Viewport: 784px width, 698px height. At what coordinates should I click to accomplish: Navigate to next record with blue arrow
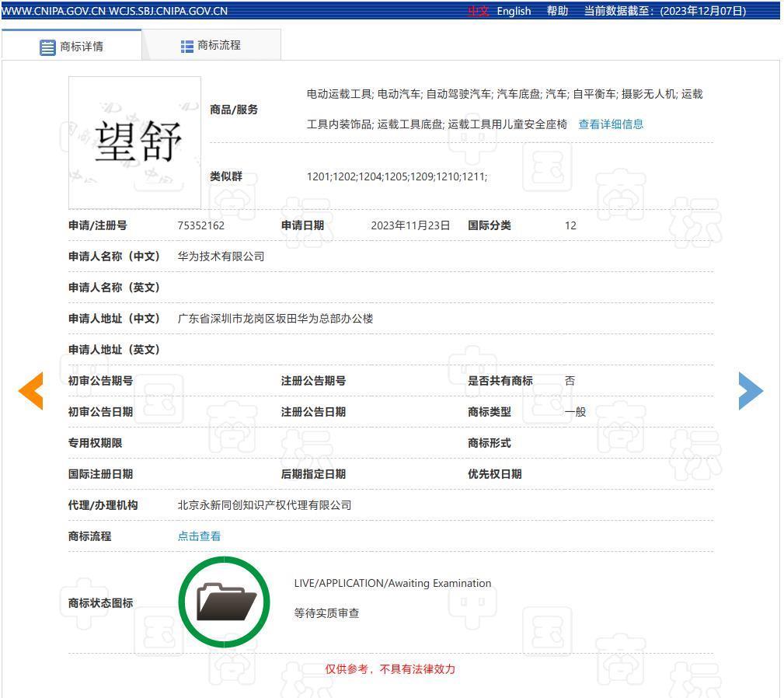click(x=751, y=391)
